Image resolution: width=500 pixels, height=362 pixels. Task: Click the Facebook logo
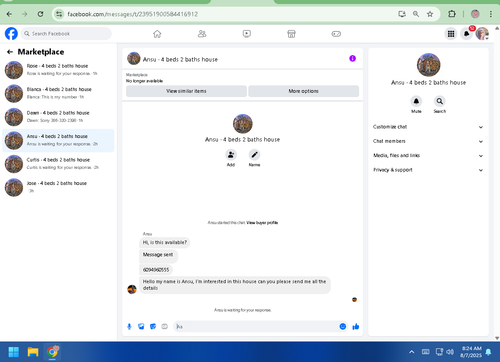click(x=11, y=34)
